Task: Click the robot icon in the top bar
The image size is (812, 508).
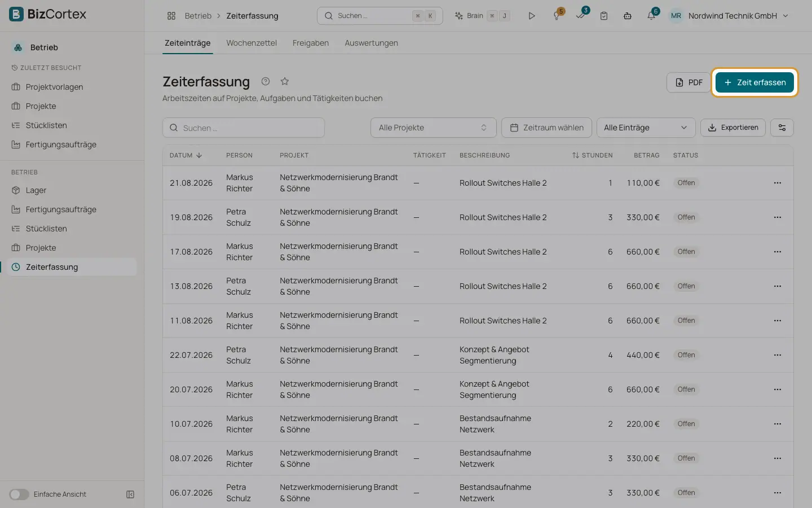Action: [x=628, y=16]
